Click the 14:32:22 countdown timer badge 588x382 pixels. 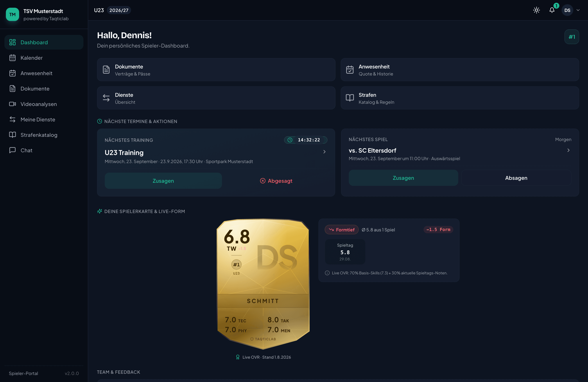[x=306, y=140]
